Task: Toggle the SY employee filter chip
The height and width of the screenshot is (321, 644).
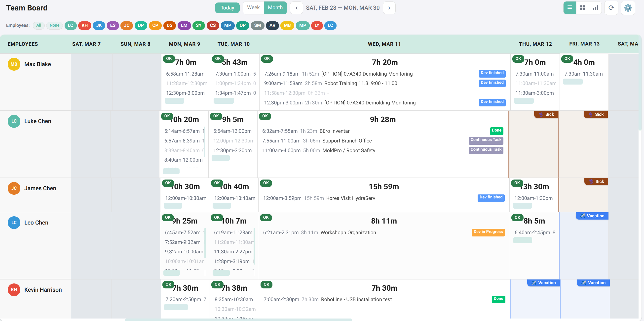Action: [198, 25]
